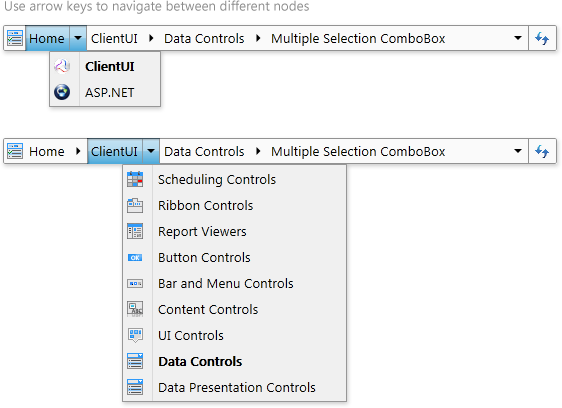This screenshot has height=408, width=562.
Task: Toggle the ClientUI dropdown arrow in the second bar
Action: [151, 151]
